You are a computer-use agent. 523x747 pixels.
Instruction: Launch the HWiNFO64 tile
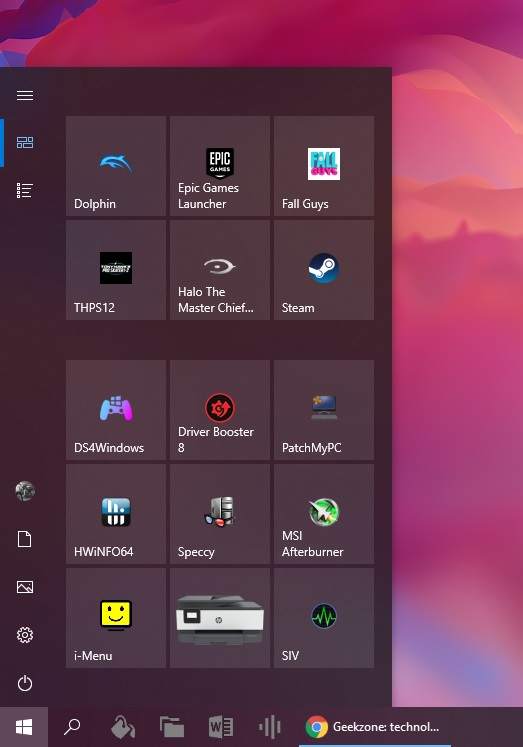(116, 514)
